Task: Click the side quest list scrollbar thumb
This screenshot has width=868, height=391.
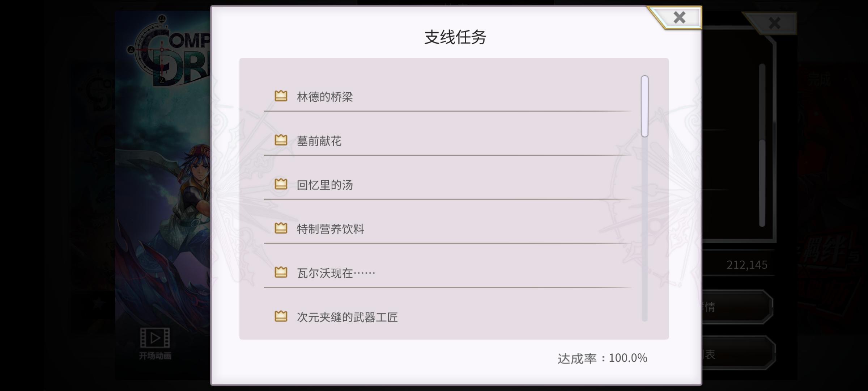Action: [644, 106]
